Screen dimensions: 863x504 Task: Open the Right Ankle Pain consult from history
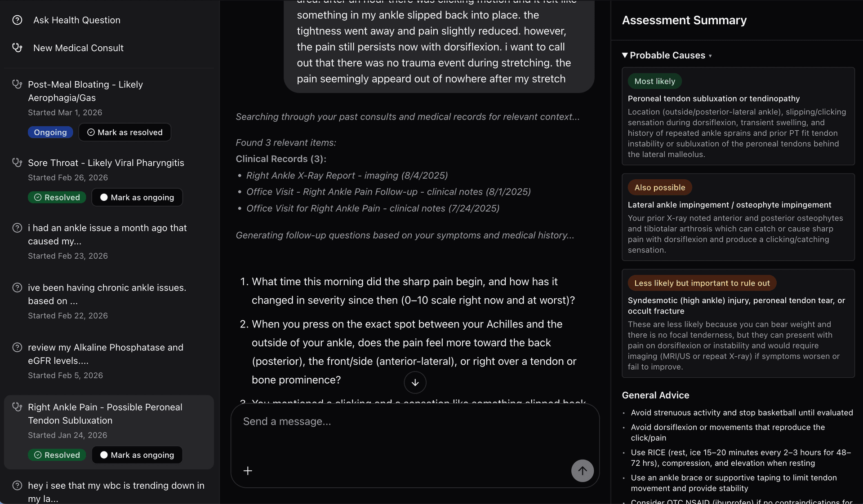tap(105, 414)
